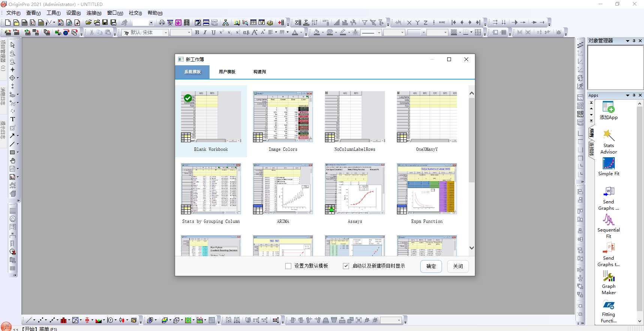The height and width of the screenshot is (331, 644).
Task: Click the template list scroll-down arrow
Action: [472, 248]
